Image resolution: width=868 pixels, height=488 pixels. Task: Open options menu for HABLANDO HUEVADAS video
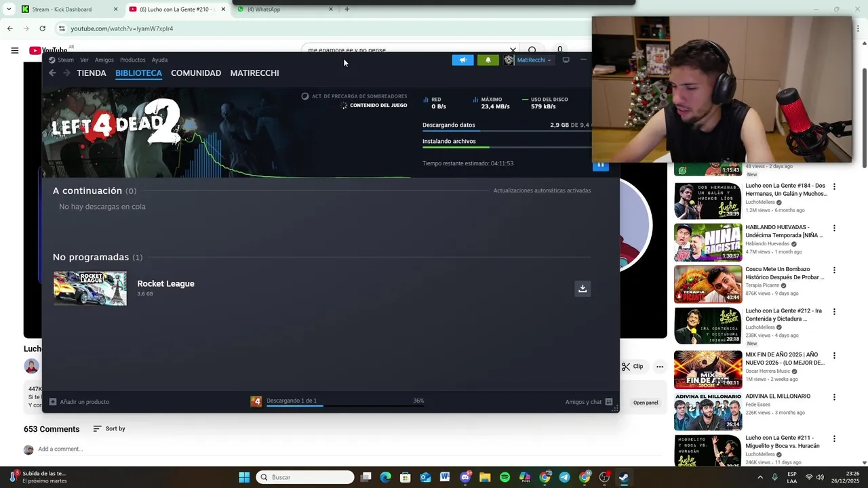point(834,228)
